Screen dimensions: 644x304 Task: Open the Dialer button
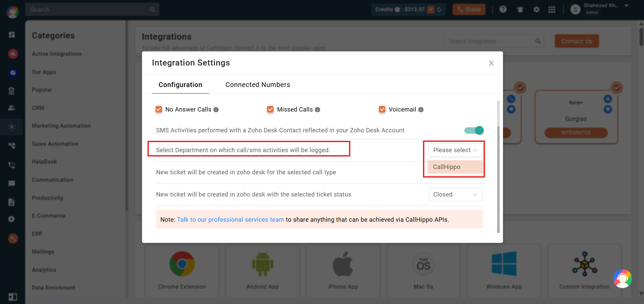click(x=469, y=9)
